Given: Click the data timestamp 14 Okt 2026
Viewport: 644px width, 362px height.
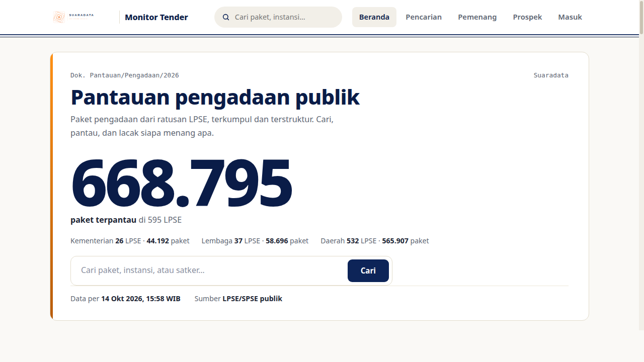Looking at the screenshot, I should coord(125,299).
